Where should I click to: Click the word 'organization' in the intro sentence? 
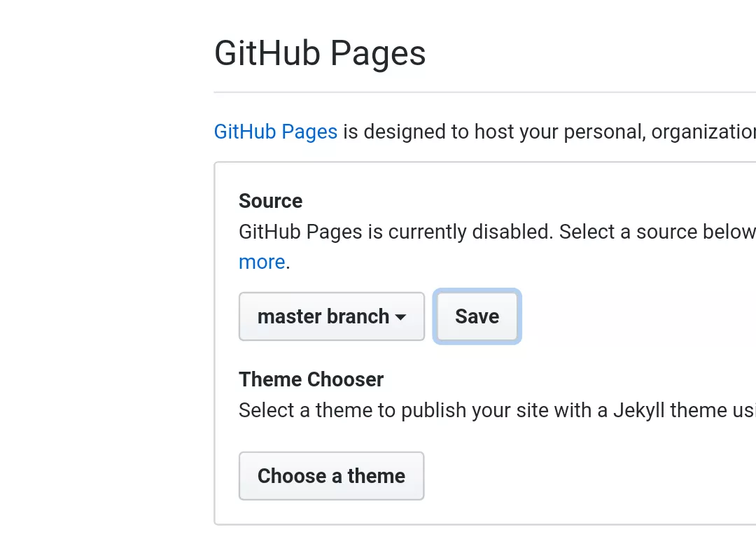coord(703,132)
